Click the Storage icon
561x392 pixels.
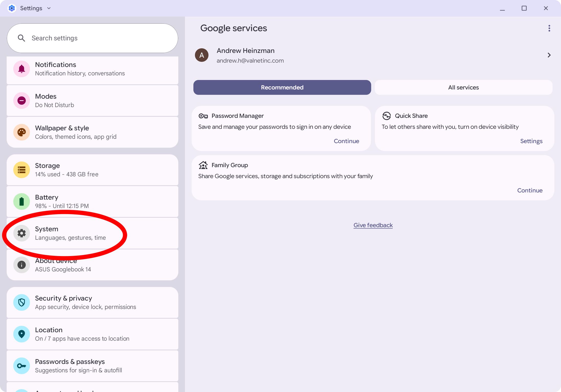[21, 170]
